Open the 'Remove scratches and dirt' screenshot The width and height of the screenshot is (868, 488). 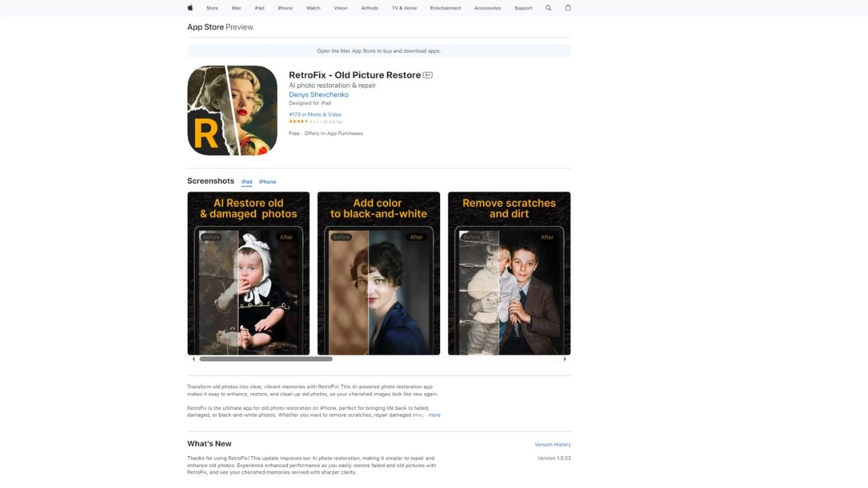point(509,273)
